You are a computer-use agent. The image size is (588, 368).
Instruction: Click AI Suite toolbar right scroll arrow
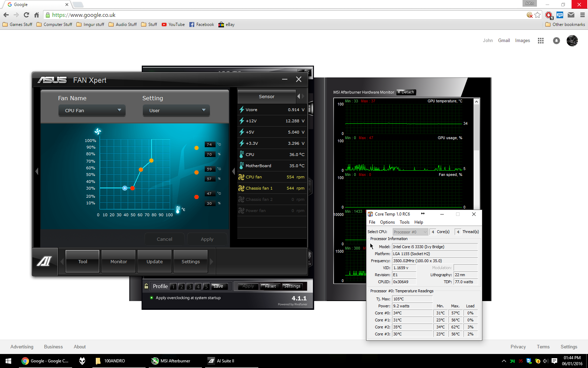tap(211, 261)
